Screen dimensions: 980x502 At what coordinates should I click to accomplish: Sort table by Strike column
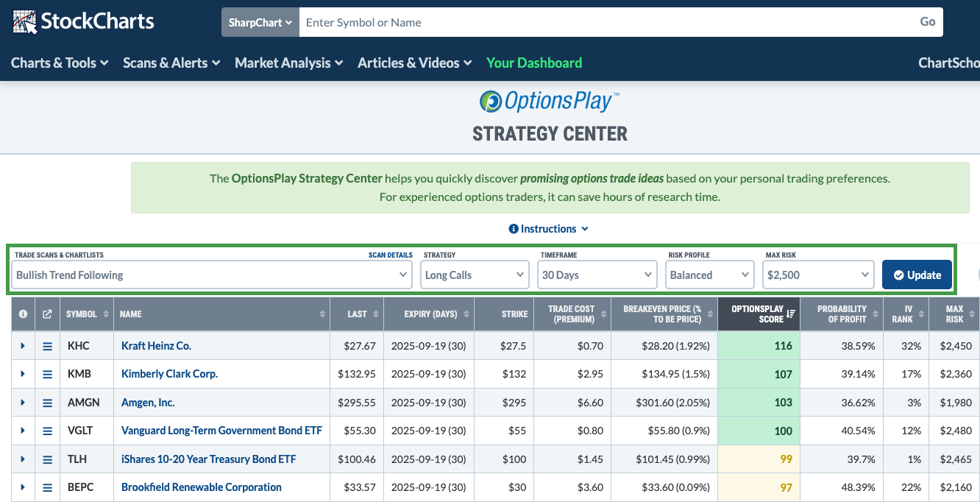504,314
